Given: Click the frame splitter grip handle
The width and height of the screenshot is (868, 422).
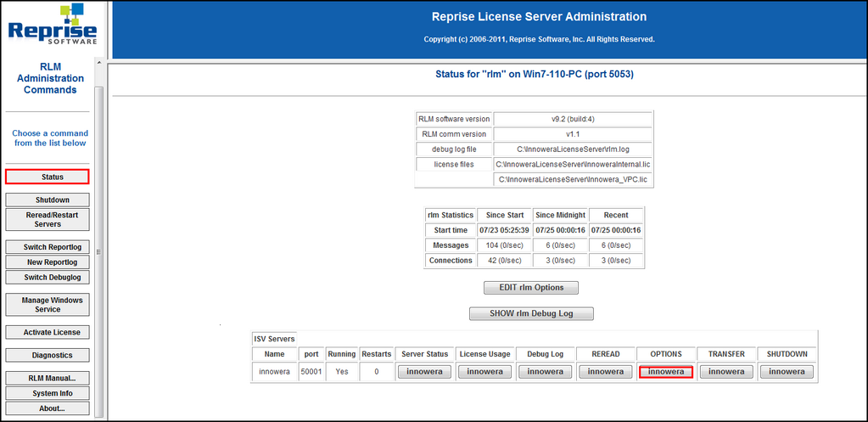Looking at the screenshot, I should pyautogui.click(x=98, y=251).
